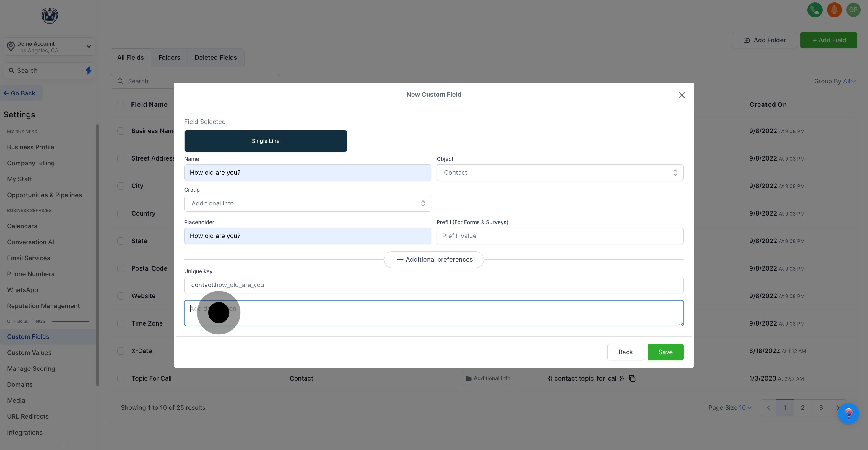Switch to the Deleted Fields tab
The image size is (868, 450).
point(216,58)
